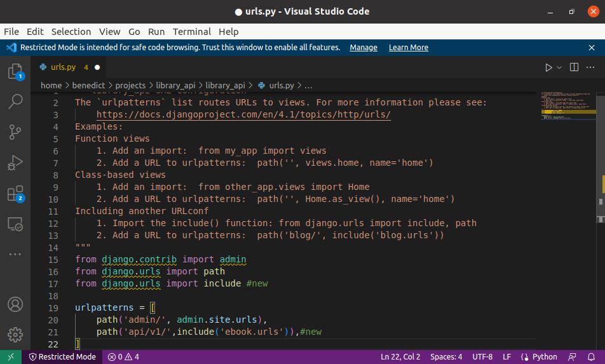
Task: Click first 'library_api' breadcrumb segment
Action: pyautogui.click(x=175, y=86)
